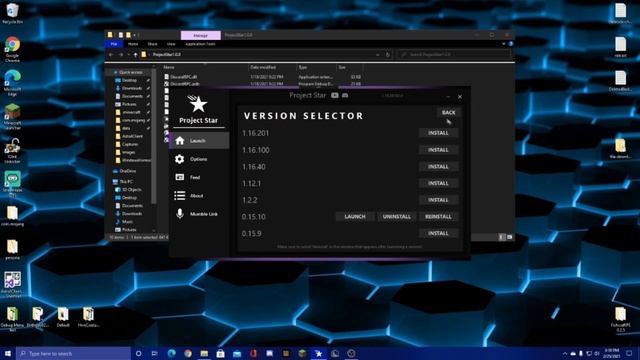The width and height of the screenshot is (640, 360).
Task: Open the YouTube icon in Project Star title
Action: coord(335,95)
